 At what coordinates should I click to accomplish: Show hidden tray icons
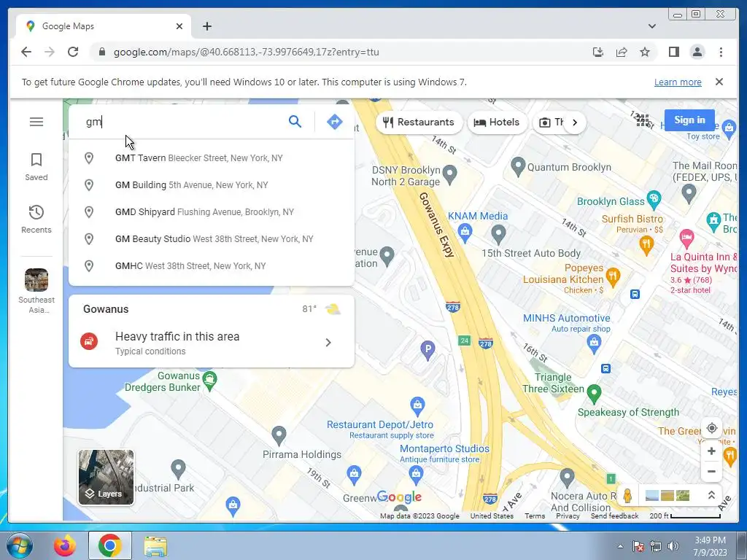click(x=620, y=546)
